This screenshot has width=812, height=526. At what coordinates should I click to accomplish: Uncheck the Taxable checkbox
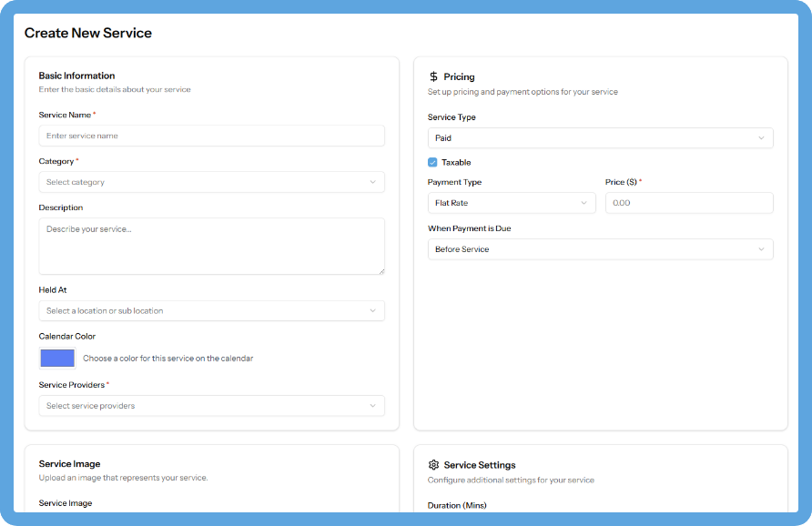[433, 162]
